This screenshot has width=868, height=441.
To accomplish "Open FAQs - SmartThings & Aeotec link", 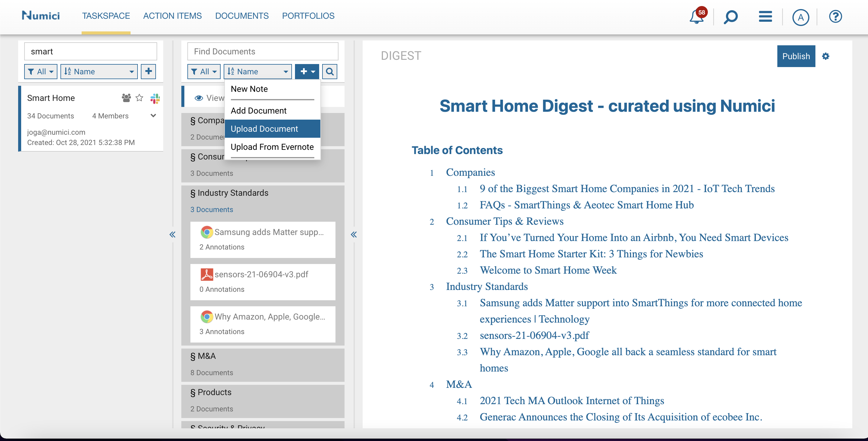I will click(x=587, y=205).
